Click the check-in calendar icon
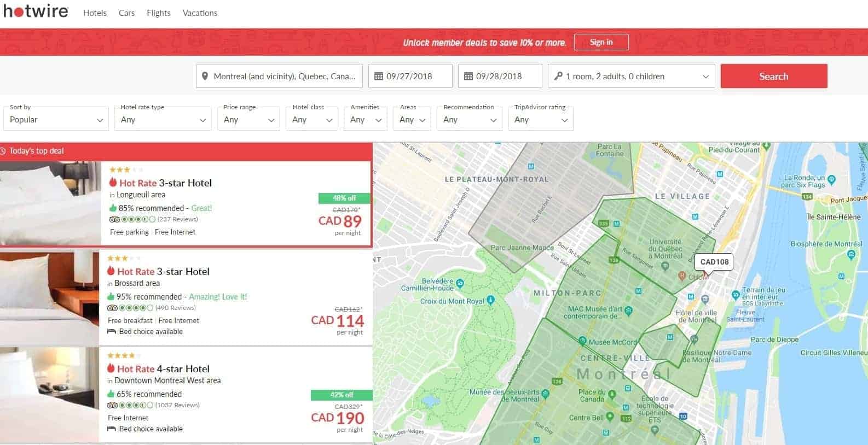 point(378,77)
